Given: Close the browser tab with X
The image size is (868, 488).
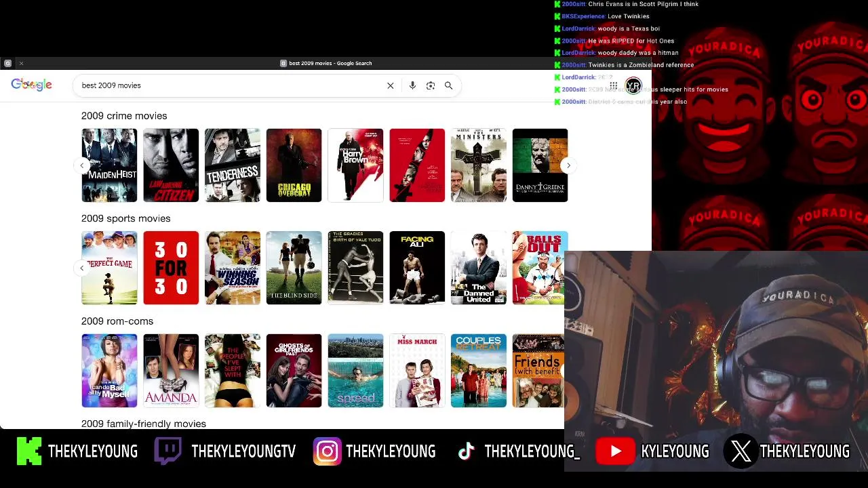Looking at the screenshot, I should (21, 63).
